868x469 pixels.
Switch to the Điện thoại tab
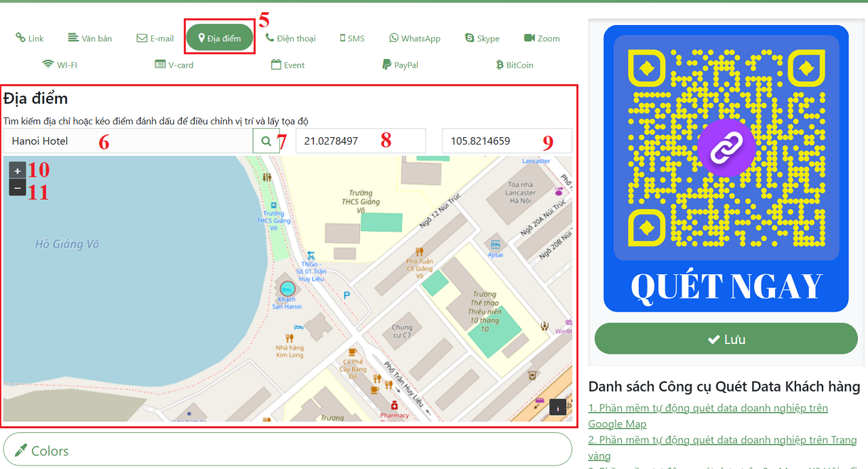pyautogui.click(x=290, y=39)
